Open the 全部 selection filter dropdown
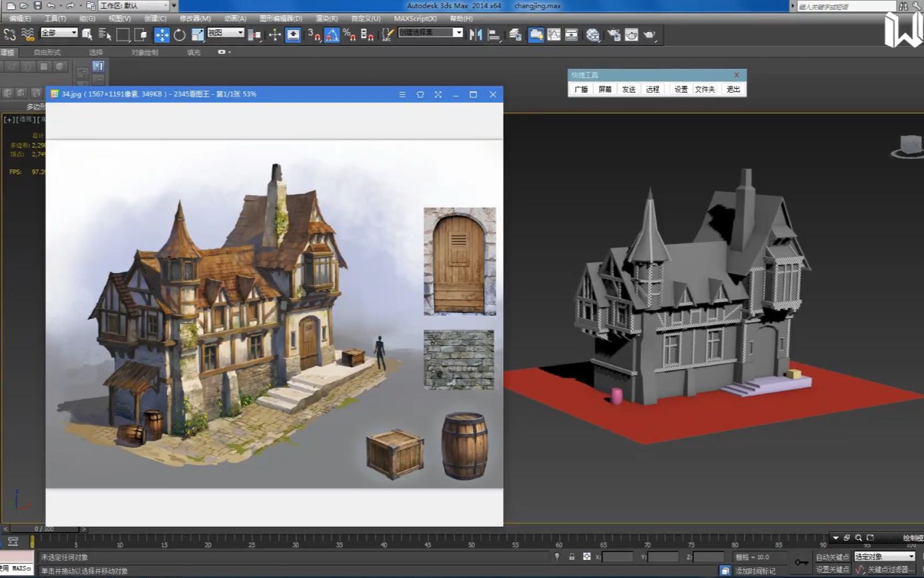Image resolution: width=924 pixels, height=578 pixels. pos(59,32)
